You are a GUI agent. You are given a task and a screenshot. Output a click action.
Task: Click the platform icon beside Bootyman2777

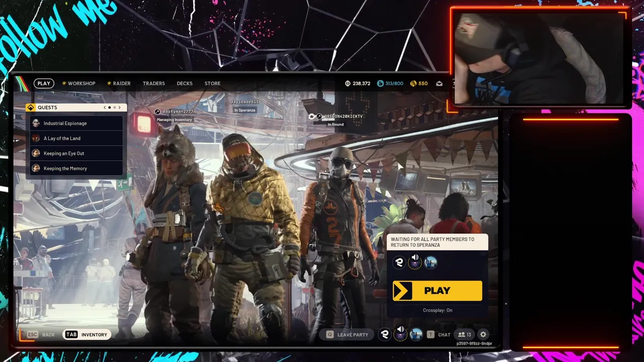click(x=157, y=112)
